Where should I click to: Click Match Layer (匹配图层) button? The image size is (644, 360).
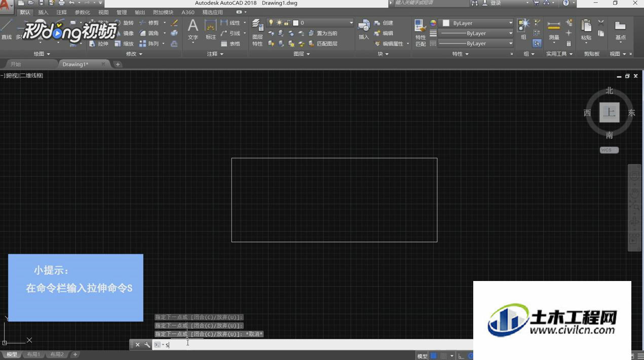322,44
